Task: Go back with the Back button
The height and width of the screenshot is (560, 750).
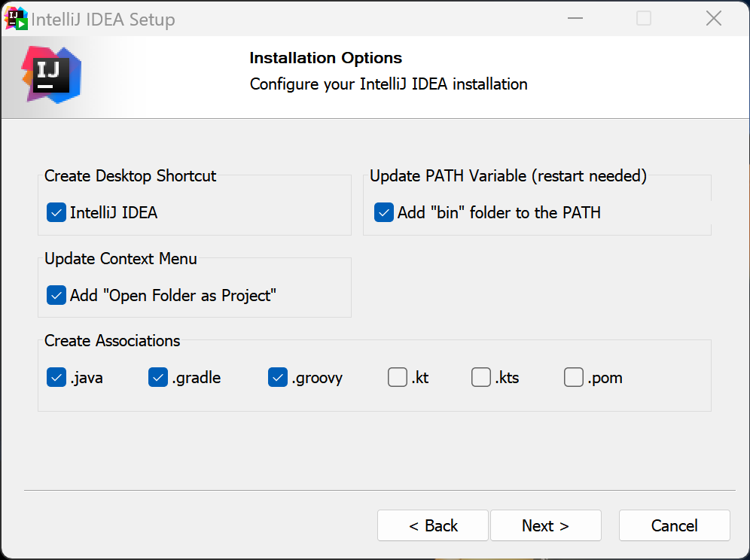Action: pos(433,525)
